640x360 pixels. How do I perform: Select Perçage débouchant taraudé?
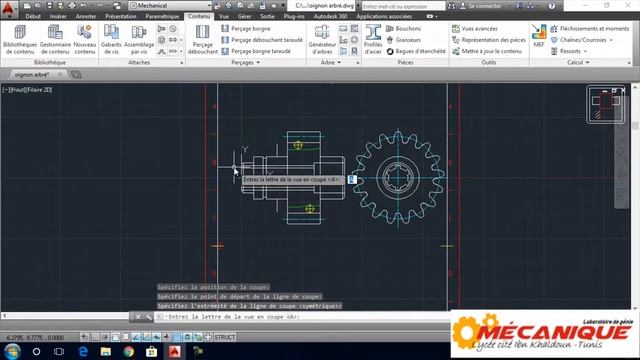click(x=262, y=40)
